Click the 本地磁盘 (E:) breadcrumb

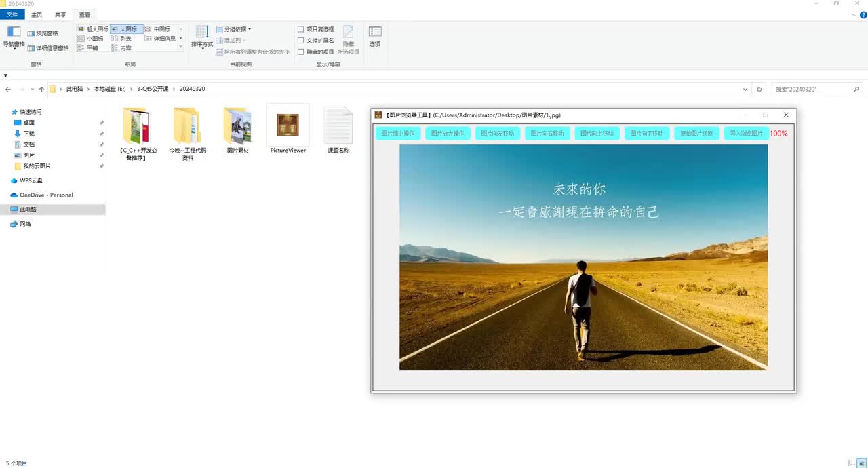click(110, 89)
